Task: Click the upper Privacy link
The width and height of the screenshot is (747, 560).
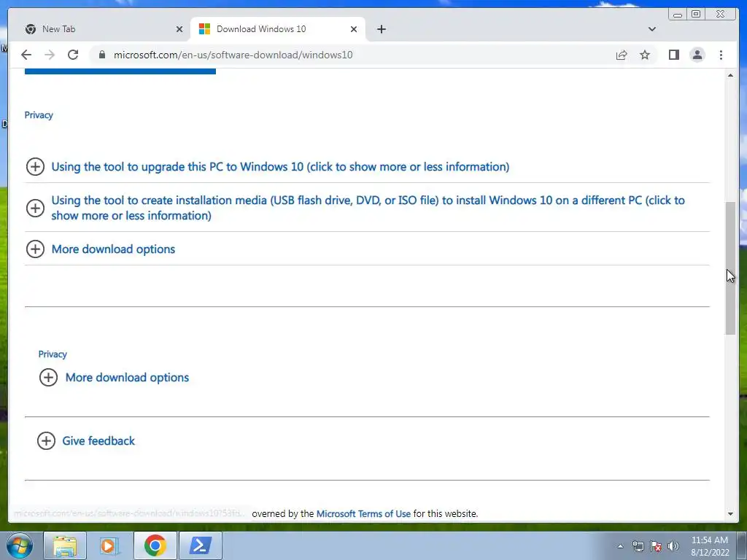Action: coord(39,115)
